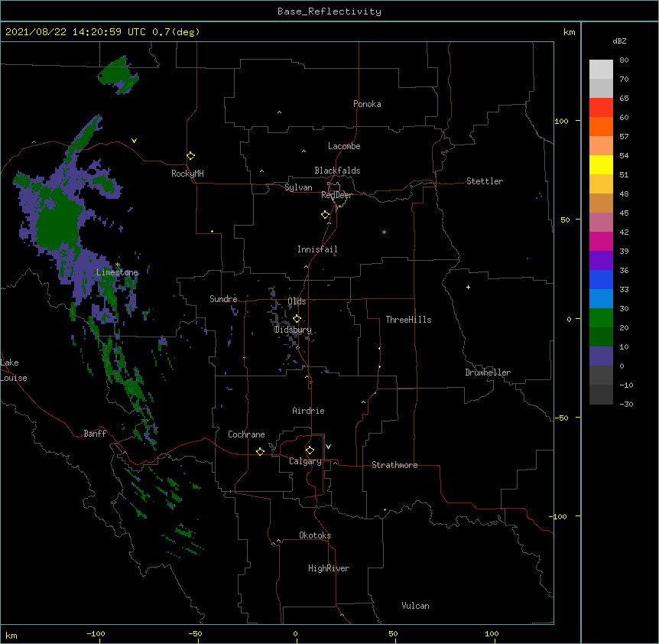
Task: Click the Blackfalds city label
Action: tap(337, 171)
